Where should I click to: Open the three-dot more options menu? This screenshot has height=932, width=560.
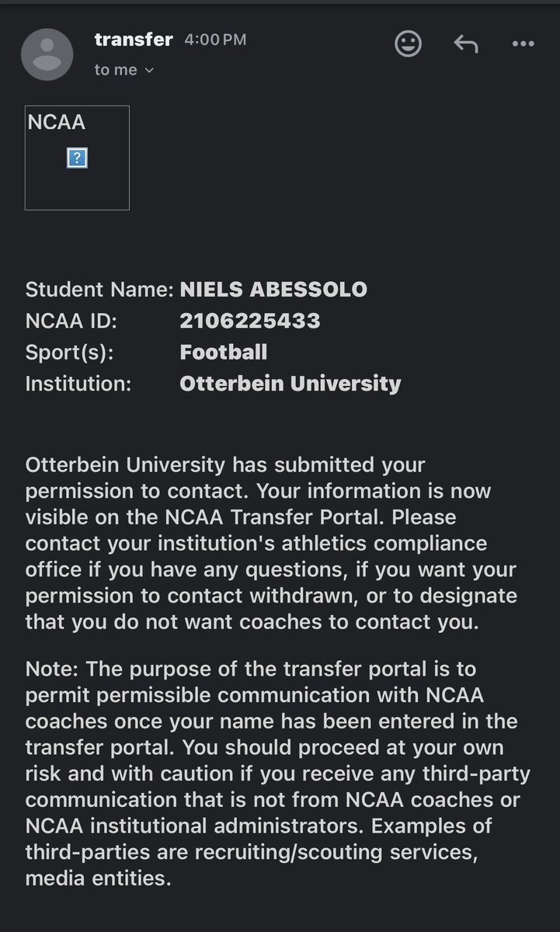(523, 44)
